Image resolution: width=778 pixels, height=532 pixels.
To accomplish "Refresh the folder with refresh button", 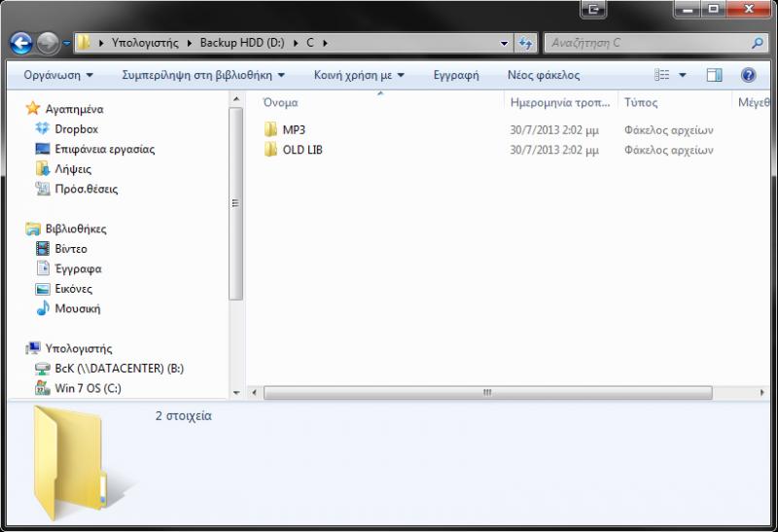I will coord(525,43).
